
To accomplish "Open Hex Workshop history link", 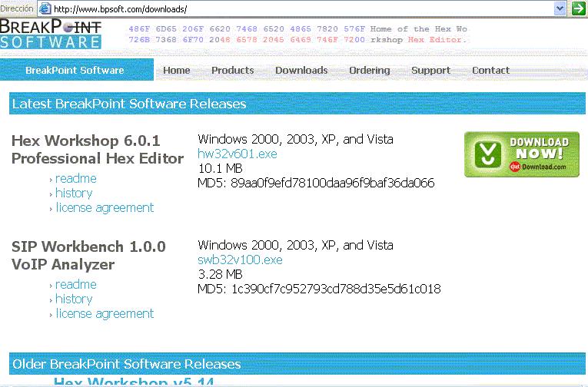I will [x=74, y=193].
